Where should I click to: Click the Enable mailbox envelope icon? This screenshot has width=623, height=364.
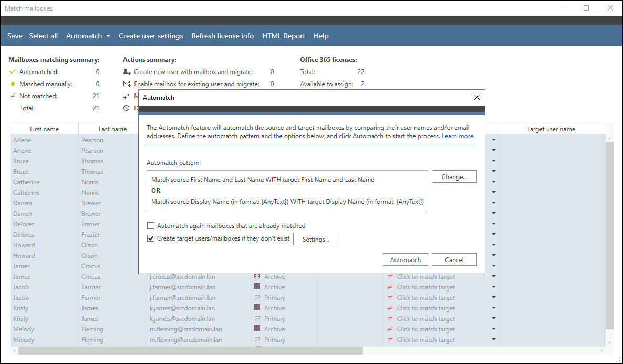pos(127,84)
